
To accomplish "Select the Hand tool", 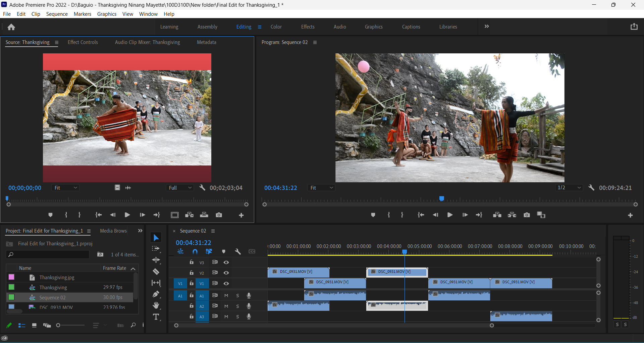I will click(156, 305).
